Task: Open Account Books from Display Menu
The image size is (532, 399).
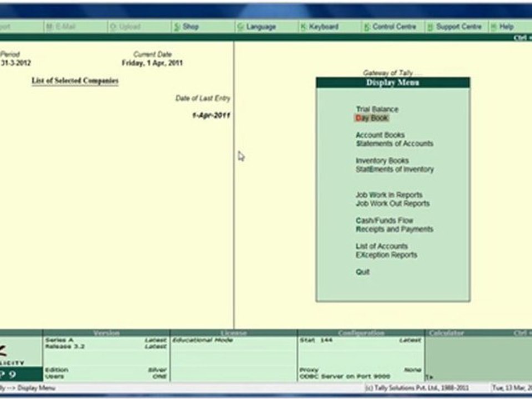Action: tap(380, 135)
